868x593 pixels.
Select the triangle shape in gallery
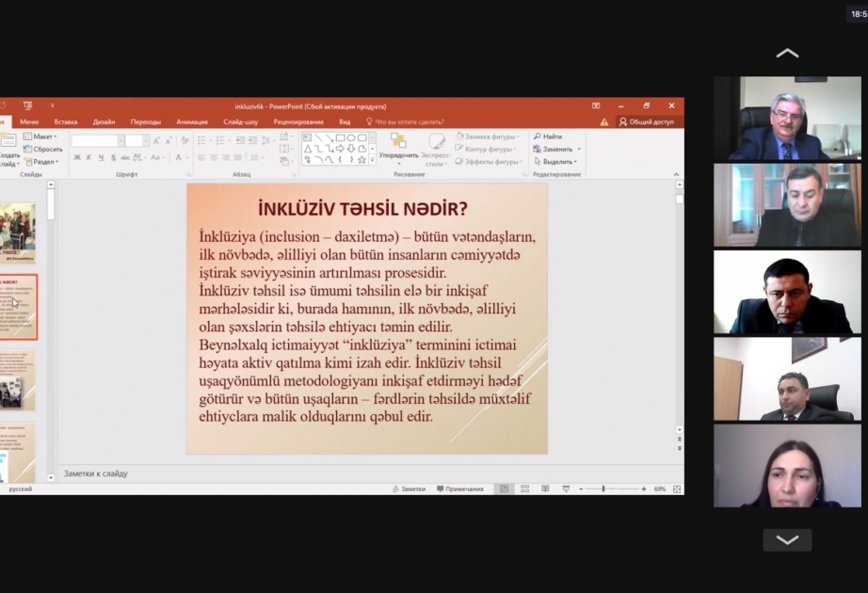(308, 149)
